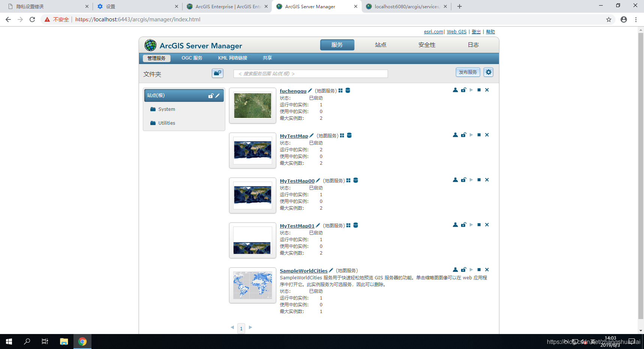Open person sharing icon for MyTestMap00
The image size is (644, 349).
tap(455, 180)
